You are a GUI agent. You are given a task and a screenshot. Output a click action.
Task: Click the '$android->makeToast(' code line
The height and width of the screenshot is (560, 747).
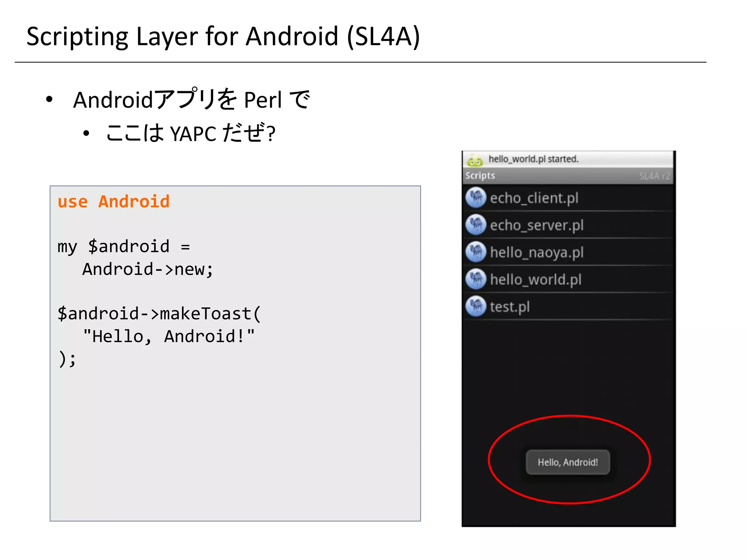point(159,314)
